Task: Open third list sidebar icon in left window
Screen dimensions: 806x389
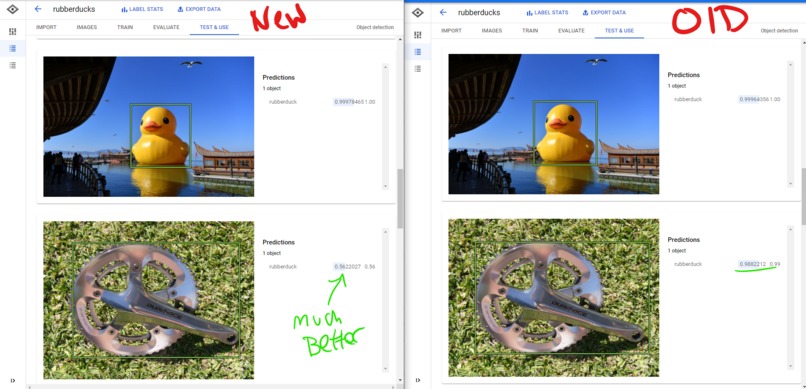Action: pyautogui.click(x=13, y=65)
